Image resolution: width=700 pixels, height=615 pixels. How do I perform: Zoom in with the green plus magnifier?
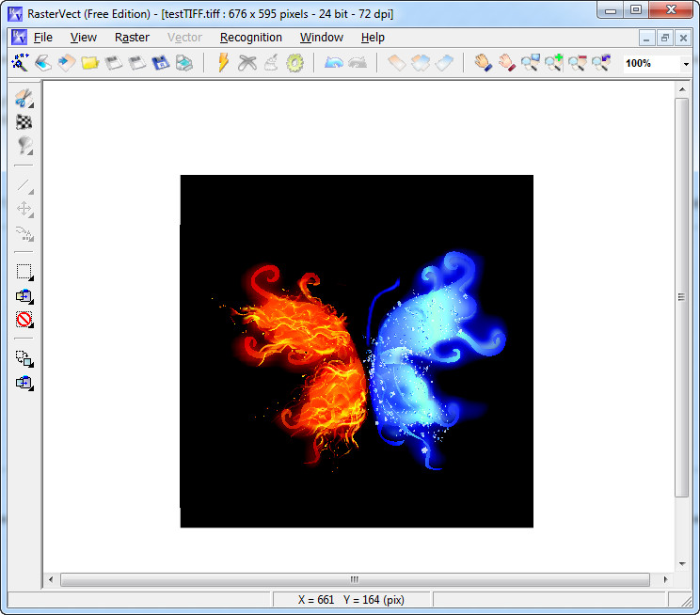click(553, 63)
